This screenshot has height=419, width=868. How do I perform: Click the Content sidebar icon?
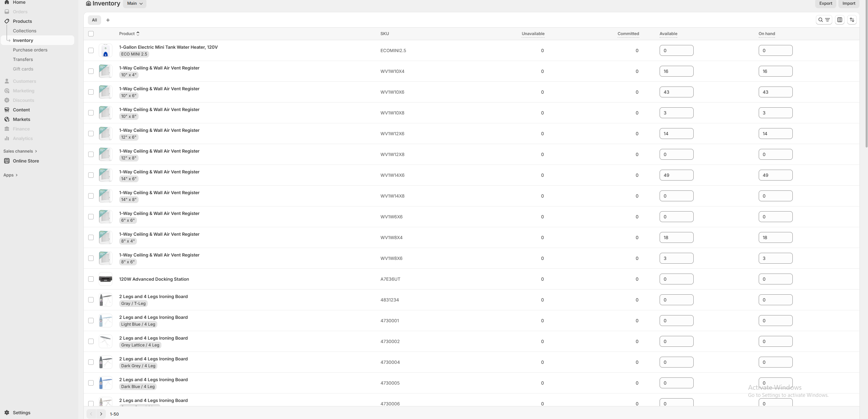click(7, 110)
